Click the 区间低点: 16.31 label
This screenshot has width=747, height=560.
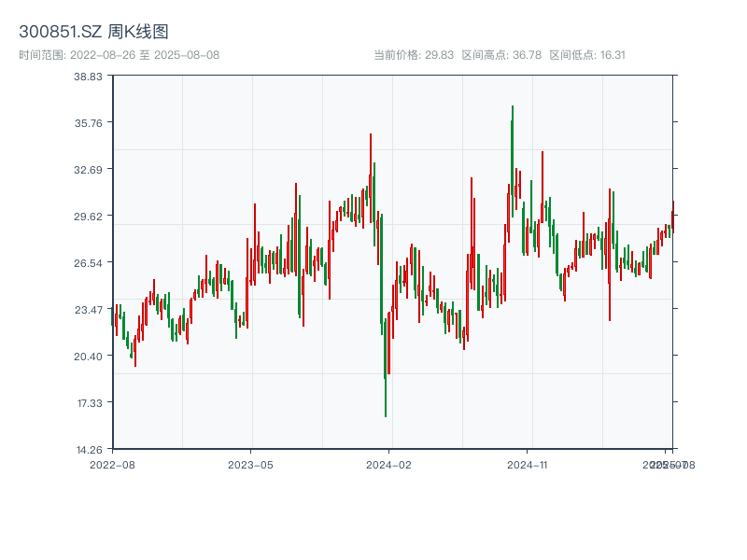(587, 55)
